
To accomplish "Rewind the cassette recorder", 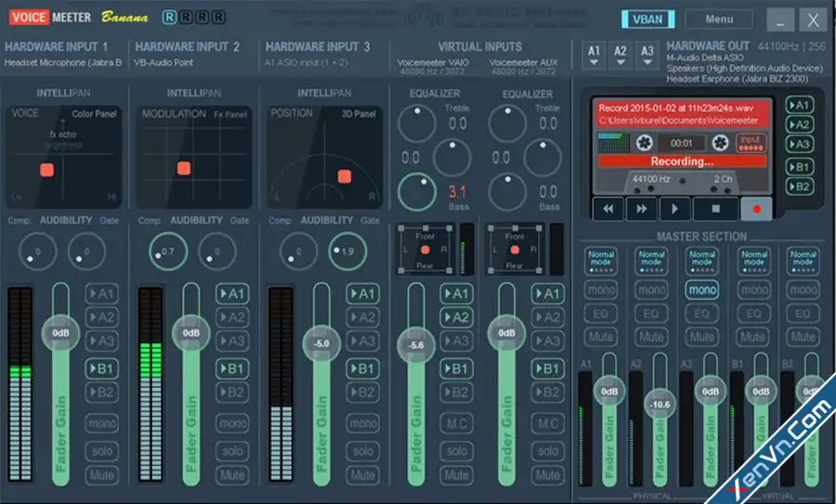I will point(607,209).
